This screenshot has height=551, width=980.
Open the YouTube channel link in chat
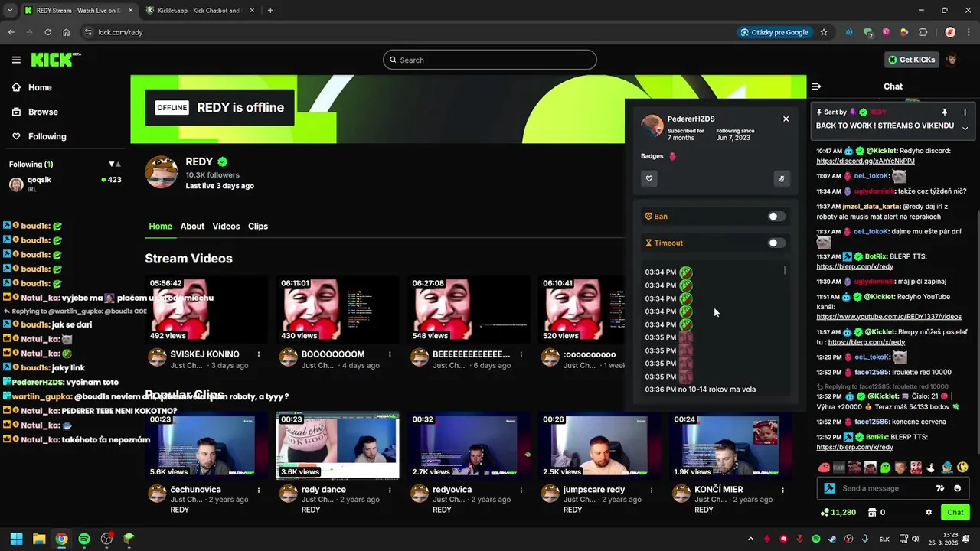(889, 317)
